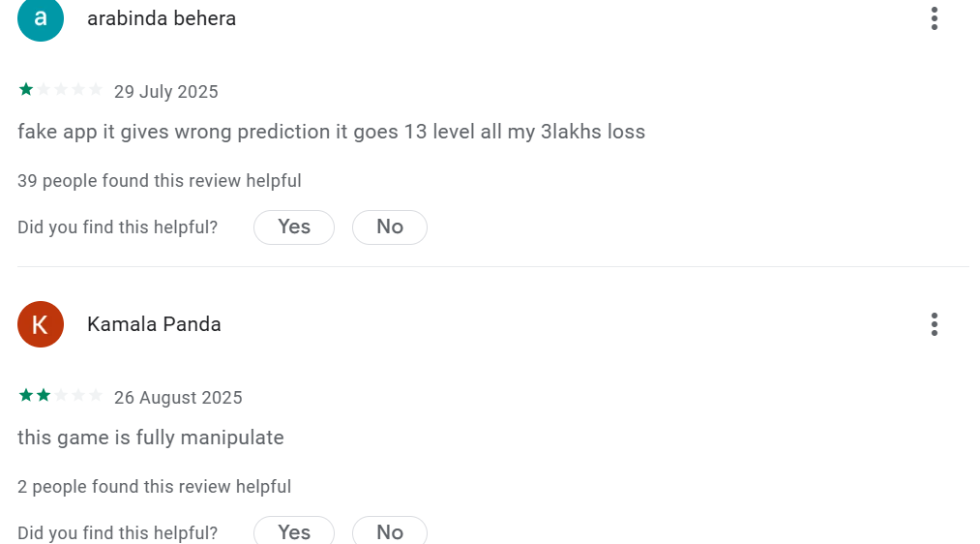Select the reviewer name Kamala Panda
Image resolution: width=980 pixels, height=544 pixels.
point(154,324)
